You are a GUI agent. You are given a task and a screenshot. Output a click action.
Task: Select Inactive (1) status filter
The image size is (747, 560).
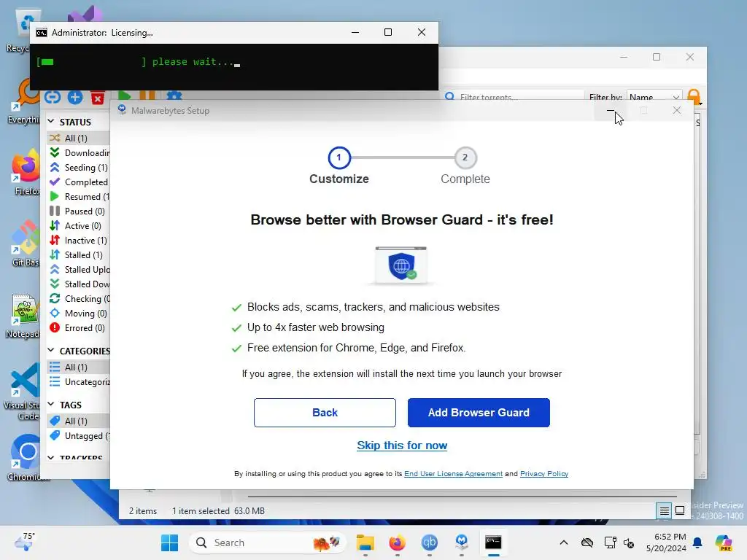pyautogui.click(x=79, y=241)
